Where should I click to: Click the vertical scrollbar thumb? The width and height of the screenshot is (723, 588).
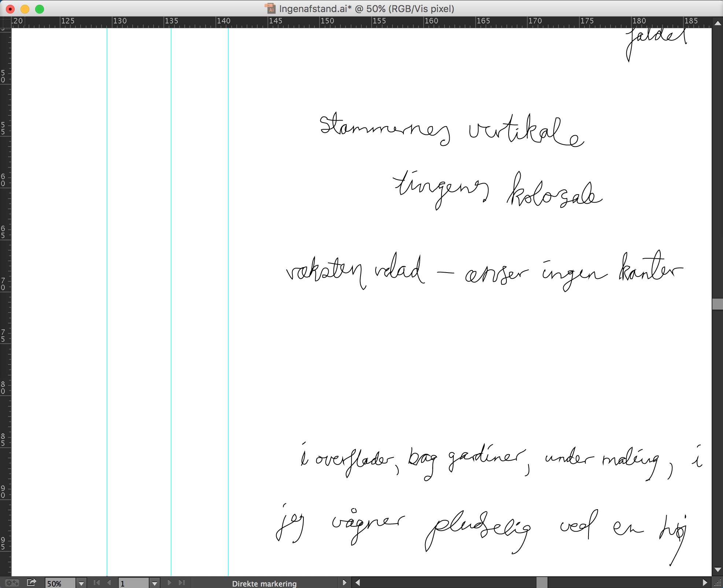click(x=718, y=304)
